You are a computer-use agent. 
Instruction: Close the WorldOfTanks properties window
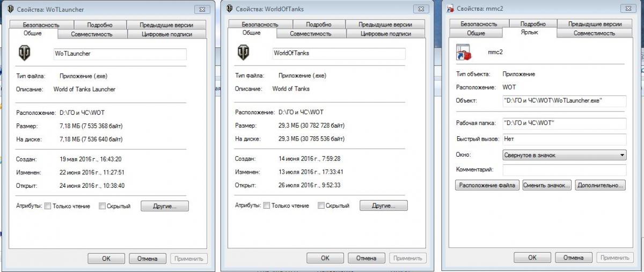coord(420,9)
